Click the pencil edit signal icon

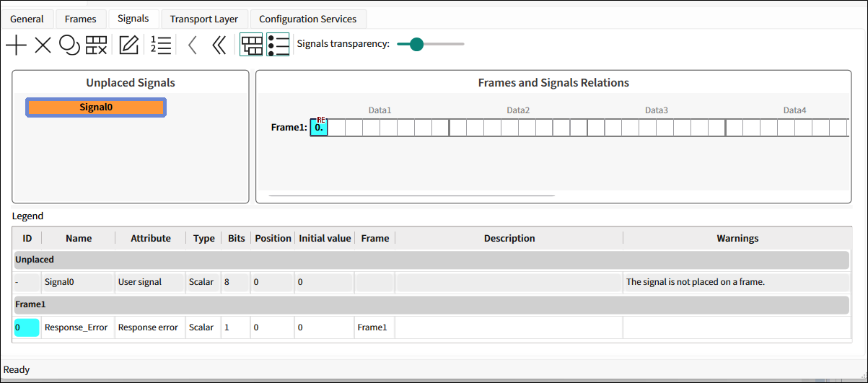[x=128, y=45]
